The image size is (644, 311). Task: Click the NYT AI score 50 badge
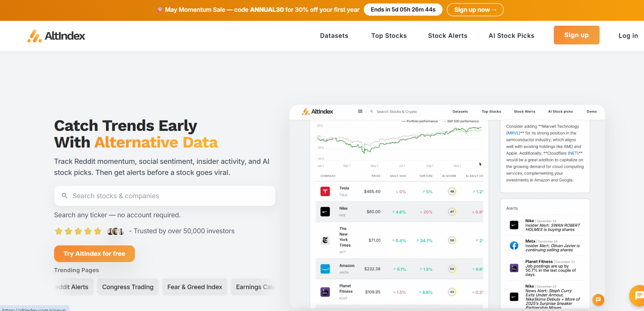452,240
